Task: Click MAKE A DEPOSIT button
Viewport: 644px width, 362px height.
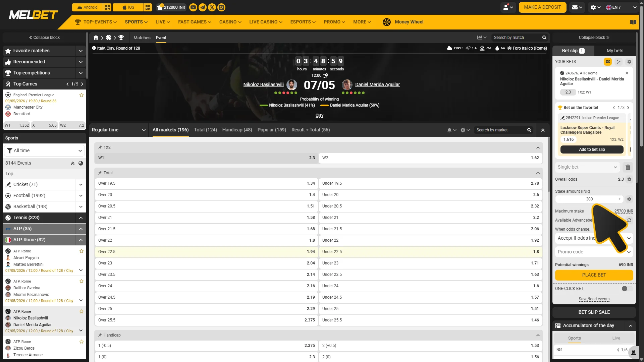Action: 542,7
